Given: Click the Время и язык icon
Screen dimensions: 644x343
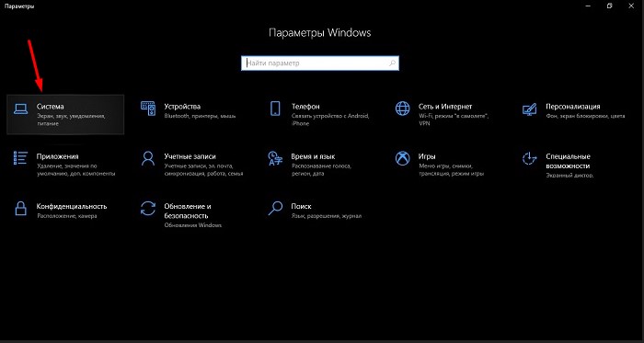Looking at the screenshot, I should 275,158.
